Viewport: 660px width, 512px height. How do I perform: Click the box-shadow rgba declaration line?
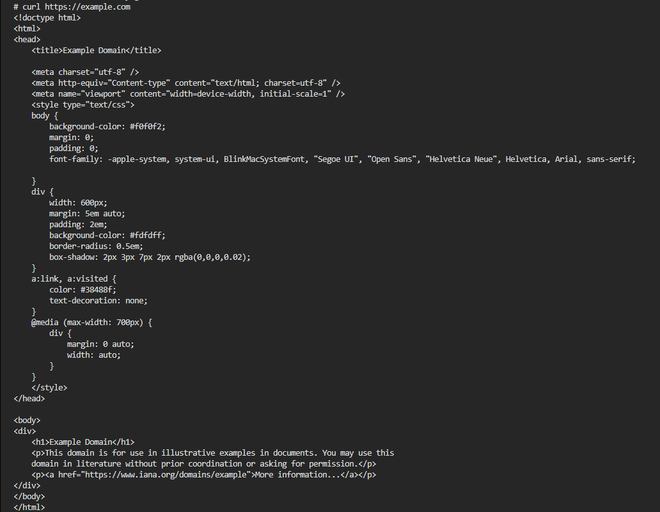[150, 257]
